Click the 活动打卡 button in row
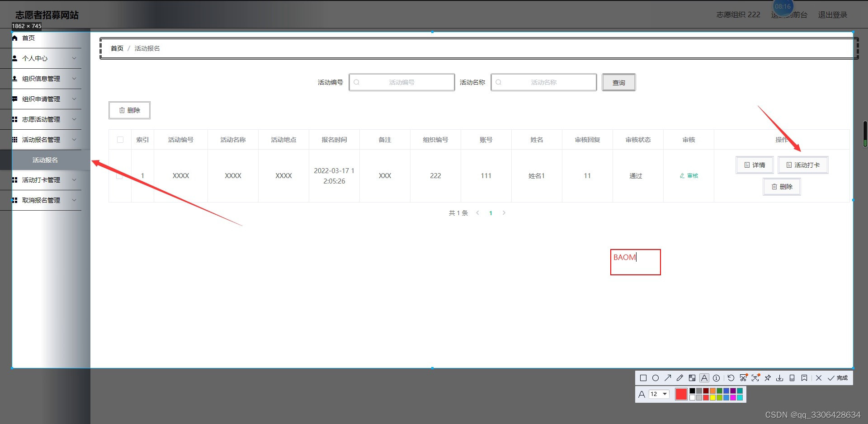Screen dimensions: 868x424 803,165
